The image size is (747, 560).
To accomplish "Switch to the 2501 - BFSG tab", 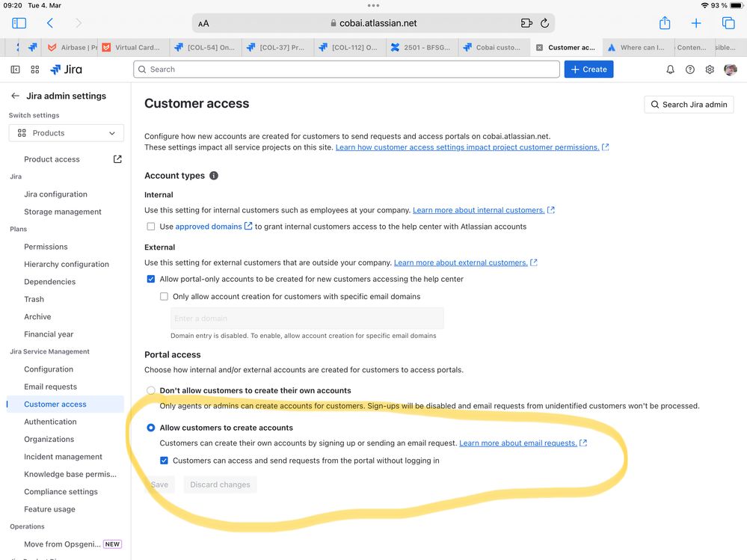I will (x=421, y=48).
